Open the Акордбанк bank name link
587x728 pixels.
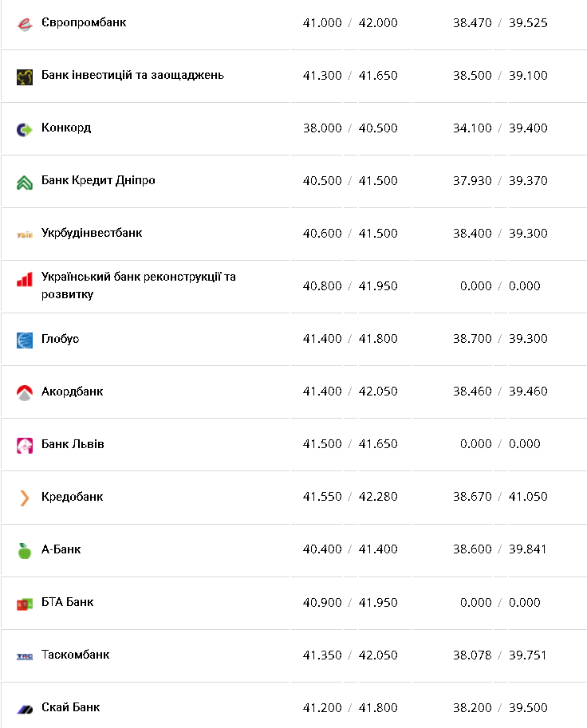tap(72, 392)
